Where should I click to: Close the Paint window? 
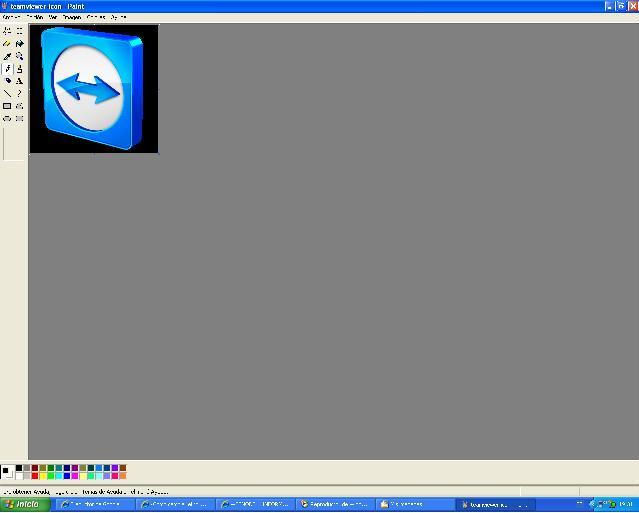click(x=633, y=6)
